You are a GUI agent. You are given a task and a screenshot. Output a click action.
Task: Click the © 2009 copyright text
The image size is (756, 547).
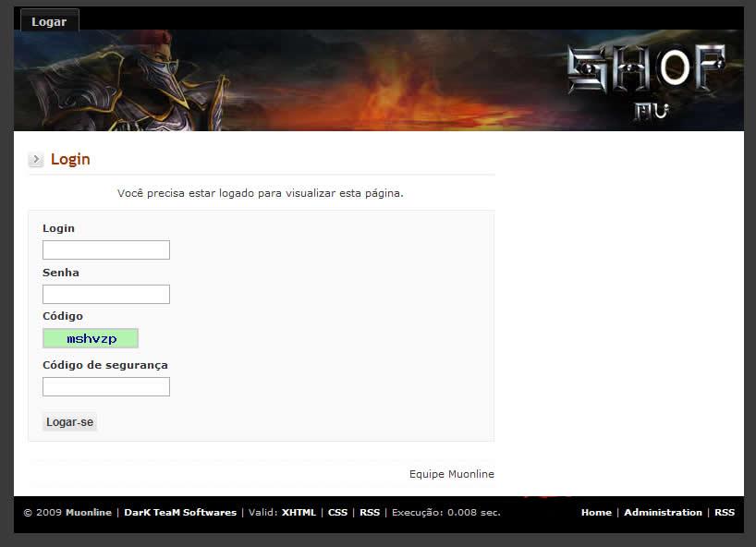[43, 512]
